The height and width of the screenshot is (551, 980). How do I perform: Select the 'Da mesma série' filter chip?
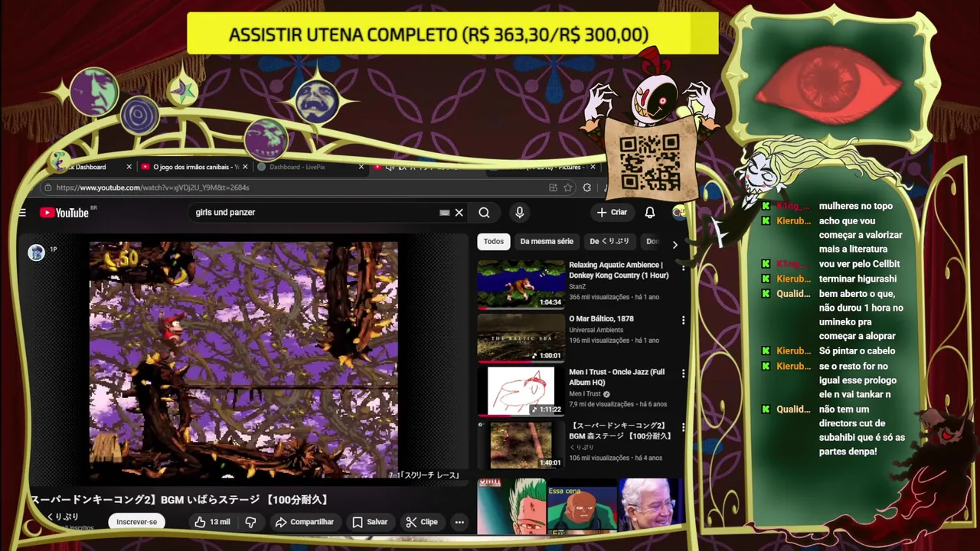click(547, 241)
